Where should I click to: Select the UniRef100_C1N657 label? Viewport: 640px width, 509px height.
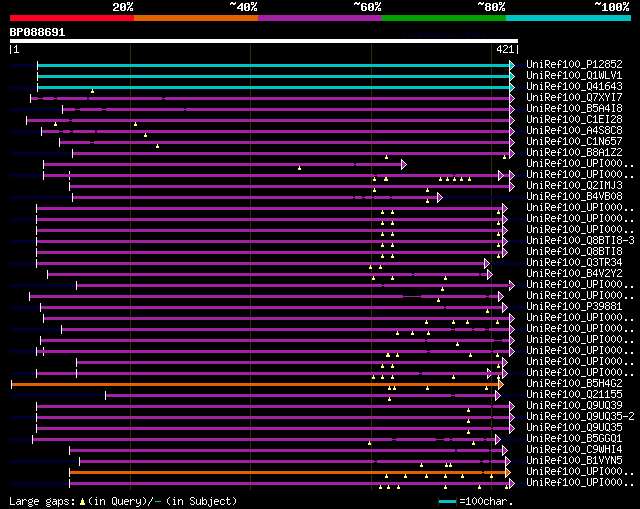click(x=574, y=142)
